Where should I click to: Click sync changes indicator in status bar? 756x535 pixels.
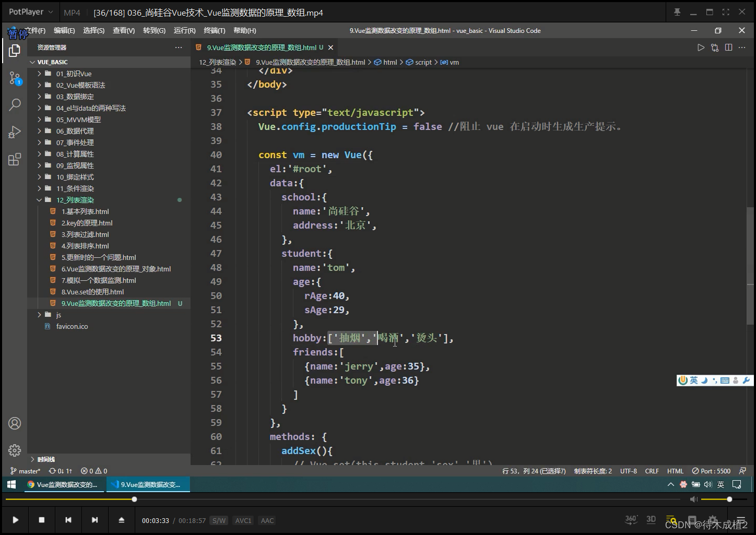coord(61,471)
